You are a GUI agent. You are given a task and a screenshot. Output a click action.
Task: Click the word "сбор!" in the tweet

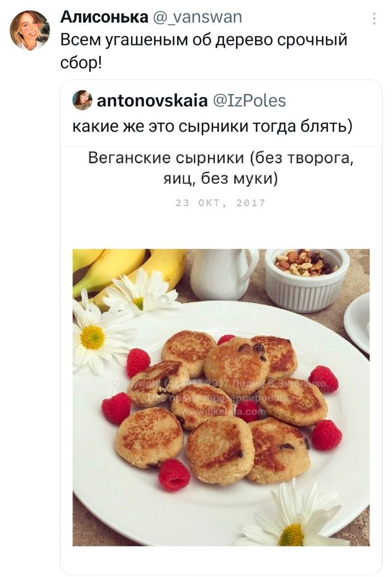pos(81,62)
